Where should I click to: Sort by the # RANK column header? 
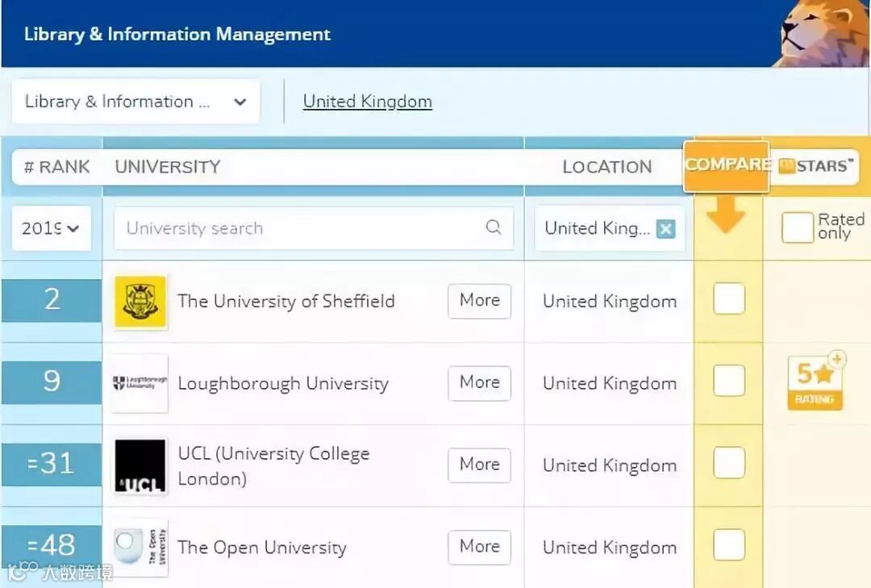click(x=56, y=167)
